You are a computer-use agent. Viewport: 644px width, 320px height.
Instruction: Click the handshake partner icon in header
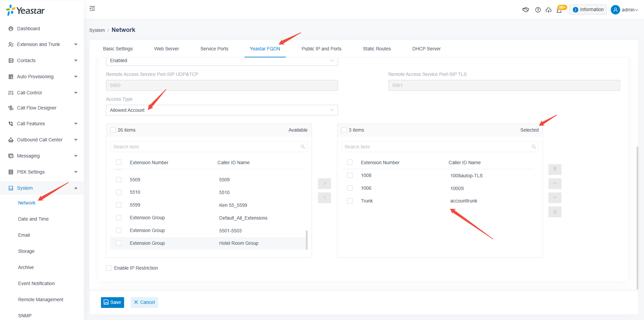526,10
